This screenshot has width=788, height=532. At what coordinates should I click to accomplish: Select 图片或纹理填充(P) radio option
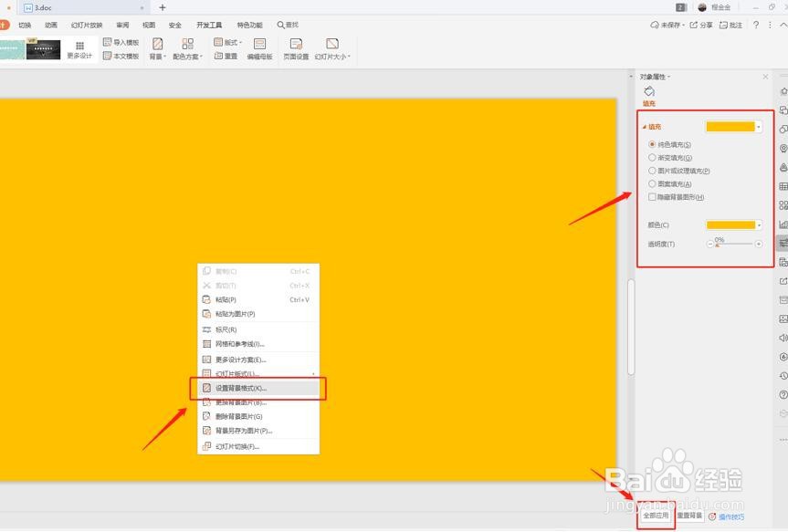click(652, 171)
